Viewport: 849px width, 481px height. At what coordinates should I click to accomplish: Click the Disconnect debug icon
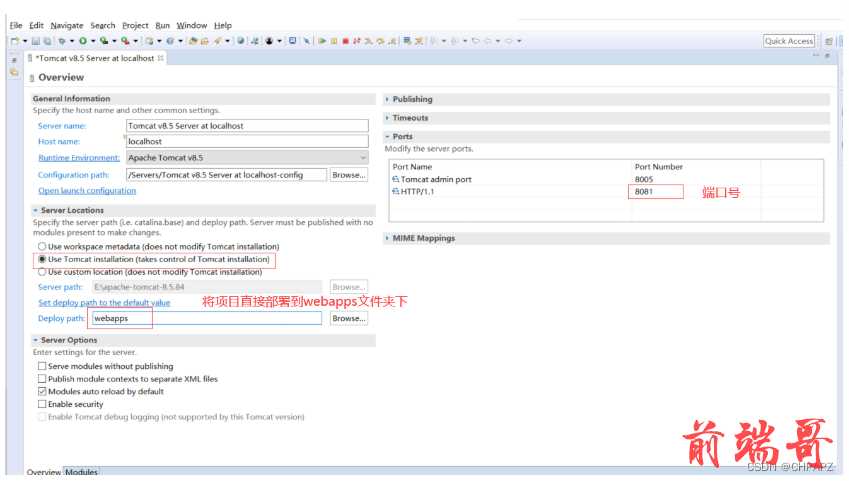pyautogui.click(x=357, y=41)
